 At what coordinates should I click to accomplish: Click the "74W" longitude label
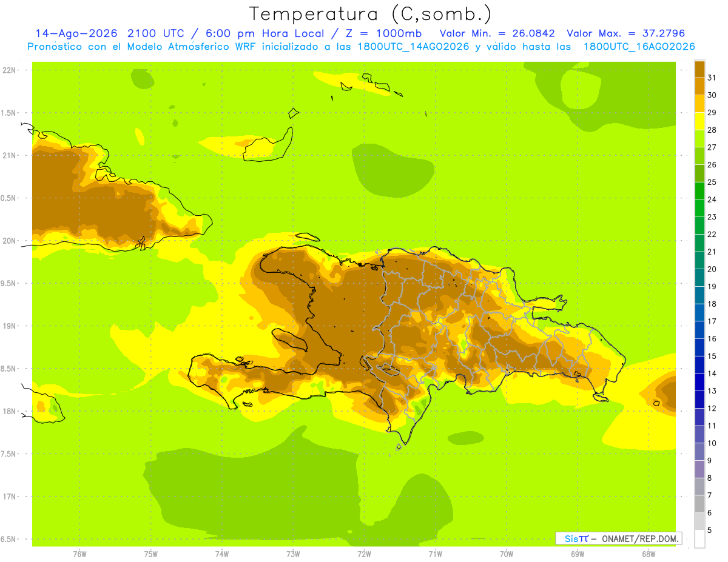(222, 554)
